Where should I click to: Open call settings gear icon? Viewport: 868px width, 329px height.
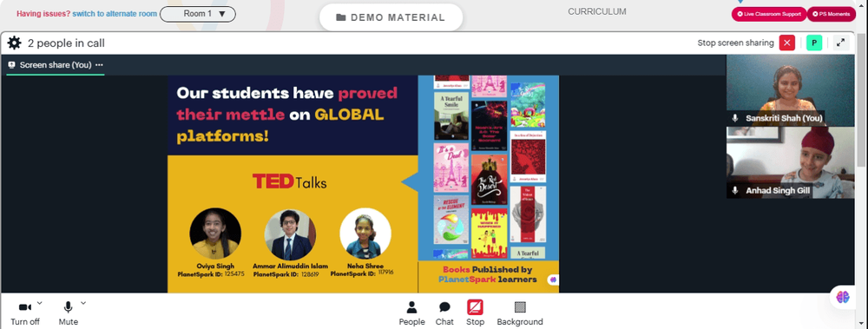(x=15, y=43)
